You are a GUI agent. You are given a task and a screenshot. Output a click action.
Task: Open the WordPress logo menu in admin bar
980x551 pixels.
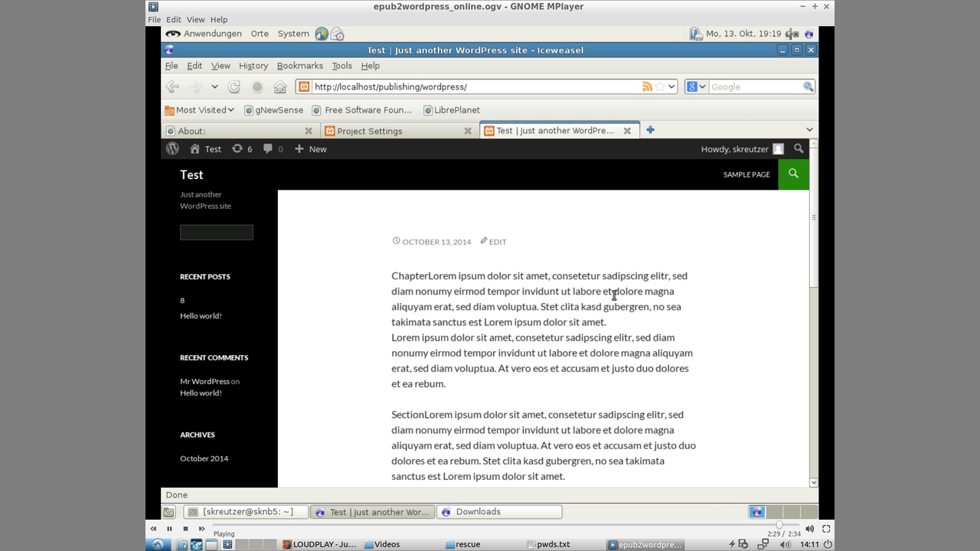[173, 149]
